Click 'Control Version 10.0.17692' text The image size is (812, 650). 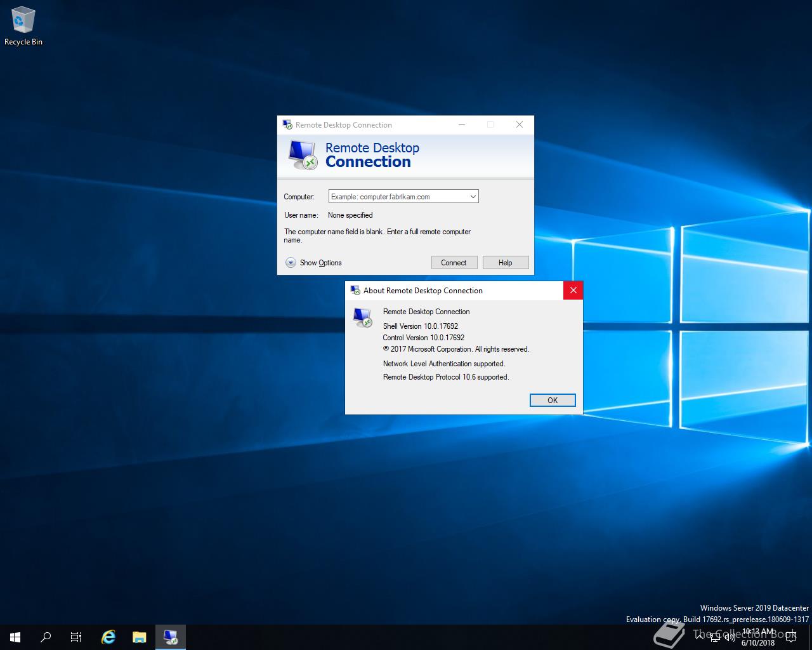424,338
